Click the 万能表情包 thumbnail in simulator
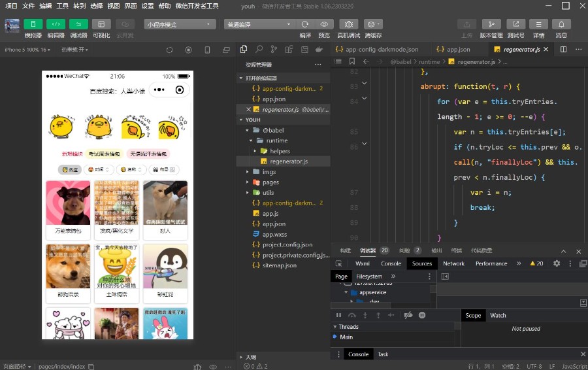 click(x=68, y=203)
